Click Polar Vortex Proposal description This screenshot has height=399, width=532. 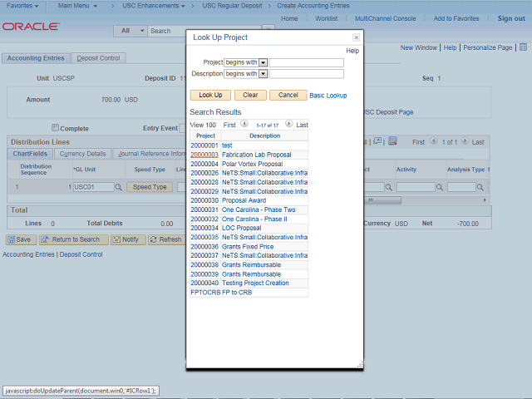[252, 164]
